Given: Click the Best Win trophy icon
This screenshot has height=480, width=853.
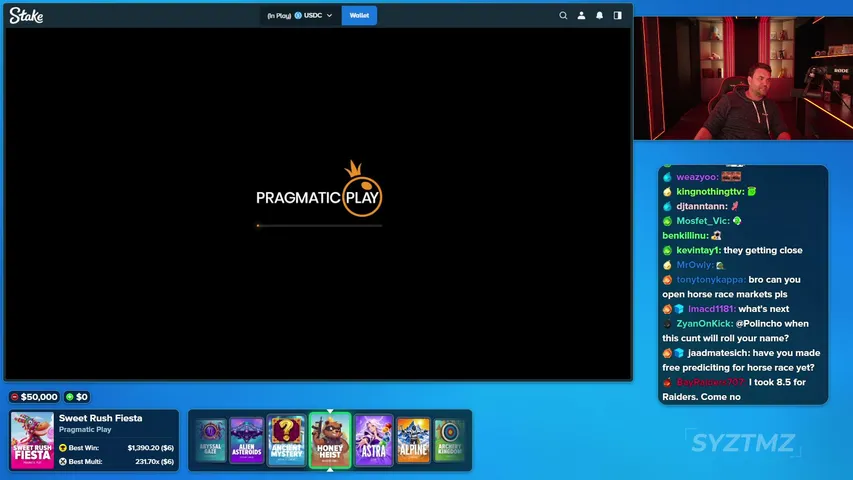Looking at the screenshot, I should click(63, 447).
